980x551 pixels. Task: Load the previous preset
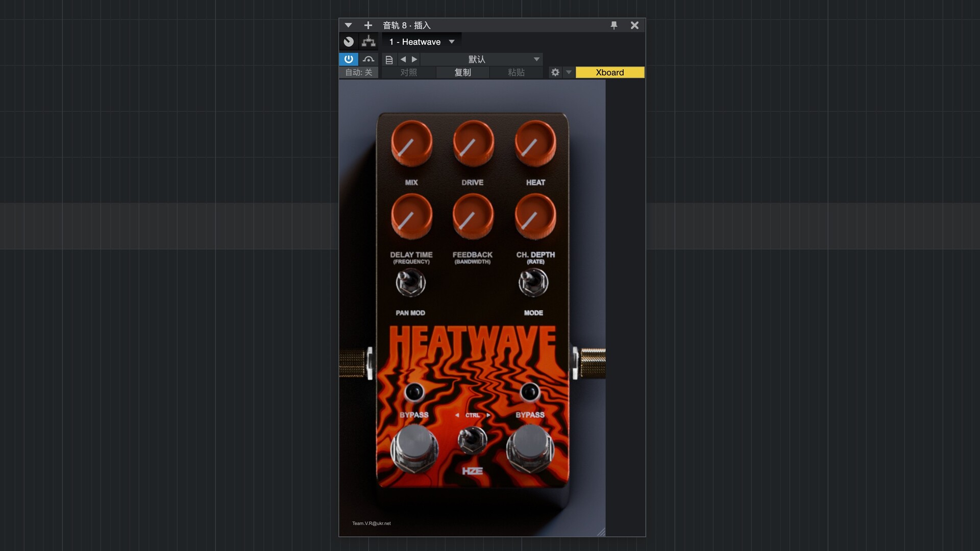pos(403,60)
